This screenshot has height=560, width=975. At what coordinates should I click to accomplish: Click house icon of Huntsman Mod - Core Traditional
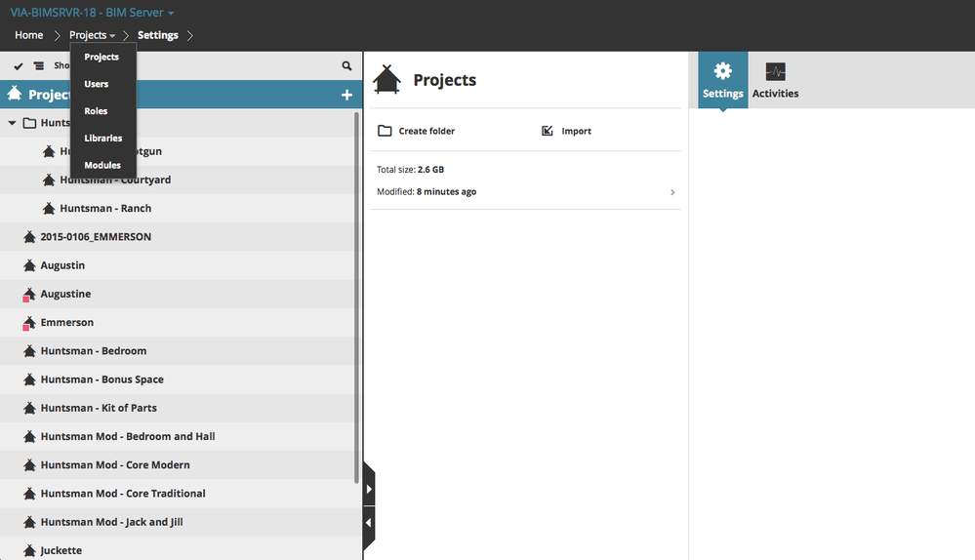29,494
